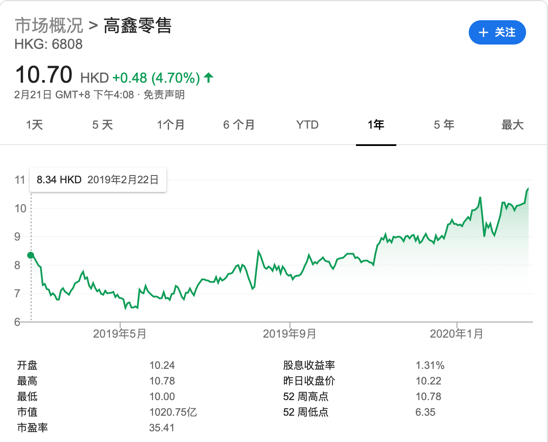The image size is (548, 442).
Task: Switch to the 6 个月 range tab
Action: [x=239, y=125]
